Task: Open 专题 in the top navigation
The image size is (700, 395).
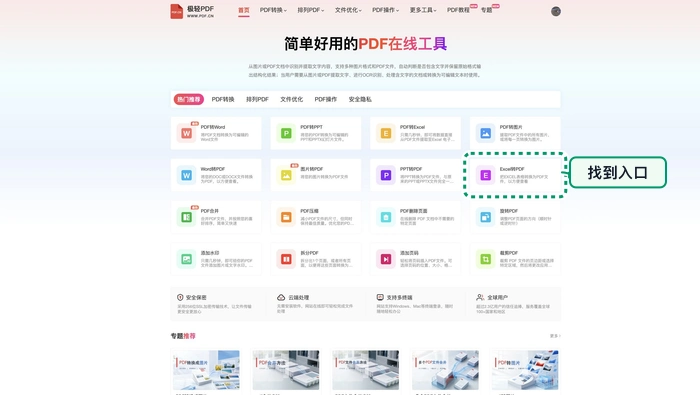Action: (x=486, y=10)
